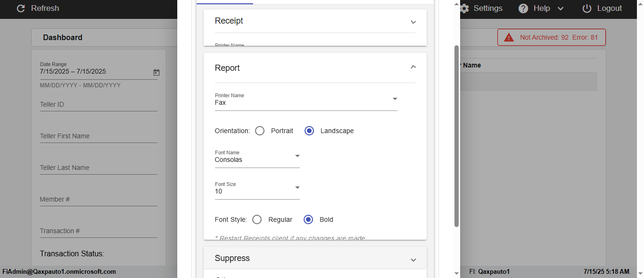
Task: Expand the Help menu chevron
Action: click(x=561, y=8)
